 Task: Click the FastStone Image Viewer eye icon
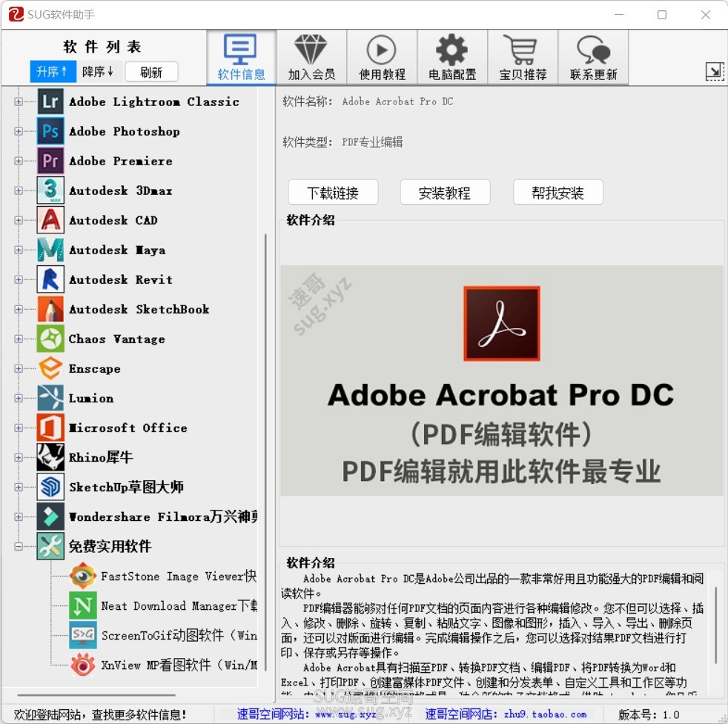tap(82, 577)
